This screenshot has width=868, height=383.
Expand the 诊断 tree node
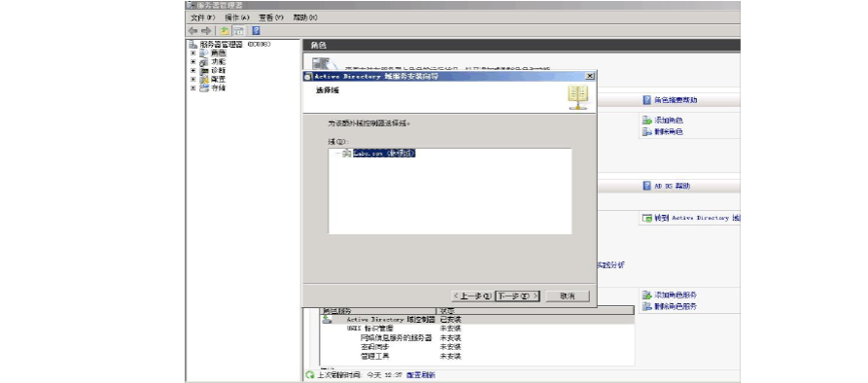[x=193, y=71]
